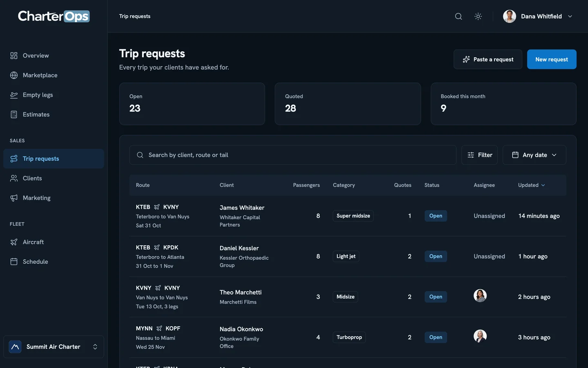
Task: Open the Schedule calendar icon
Action: (x=14, y=262)
